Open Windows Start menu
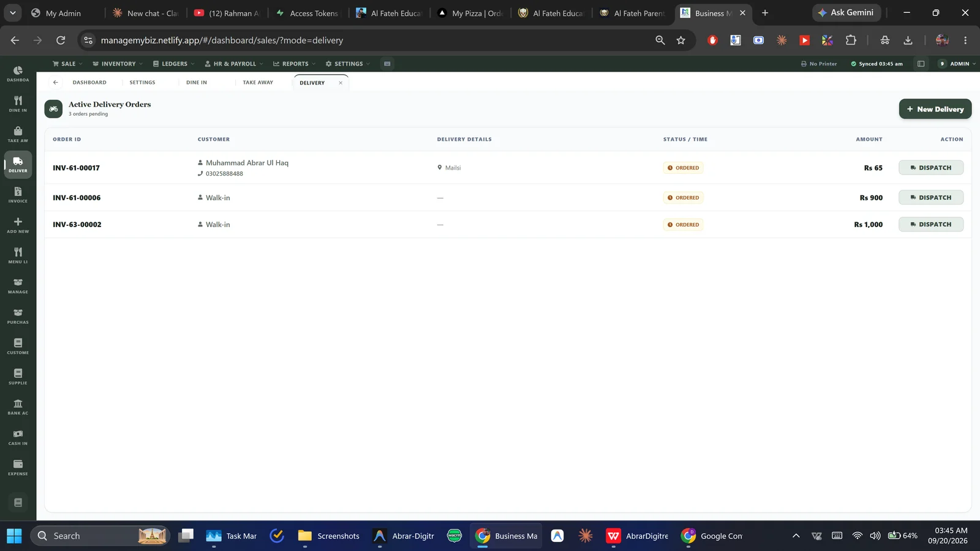This screenshot has width=980, height=551. pos(14,536)
